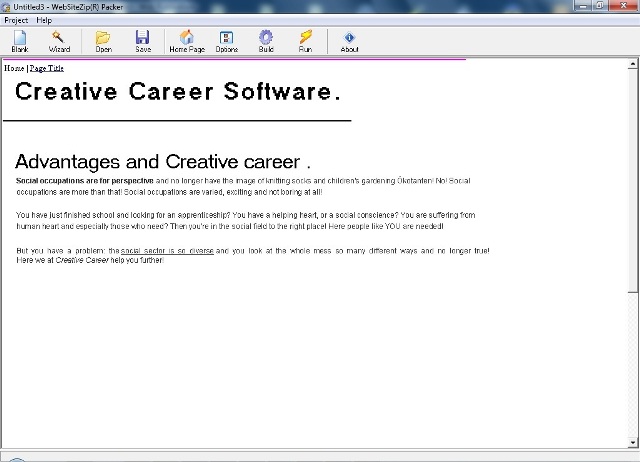This screenshot has width=640, height=462.
Task: Launch the Wizard tool
Action: (x=59, y=41)
